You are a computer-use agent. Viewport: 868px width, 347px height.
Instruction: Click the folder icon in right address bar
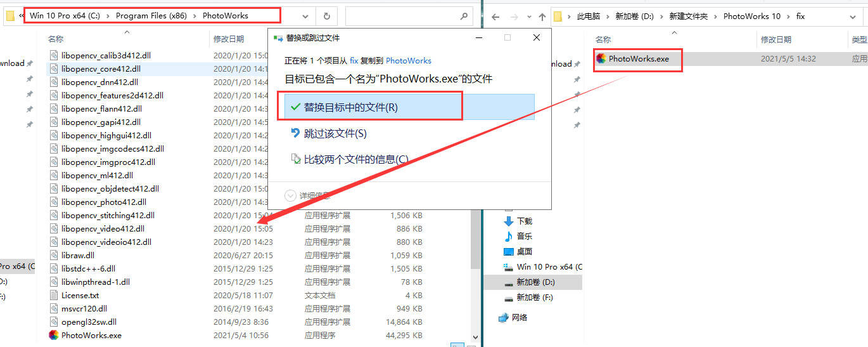click(x=558, y=16)
